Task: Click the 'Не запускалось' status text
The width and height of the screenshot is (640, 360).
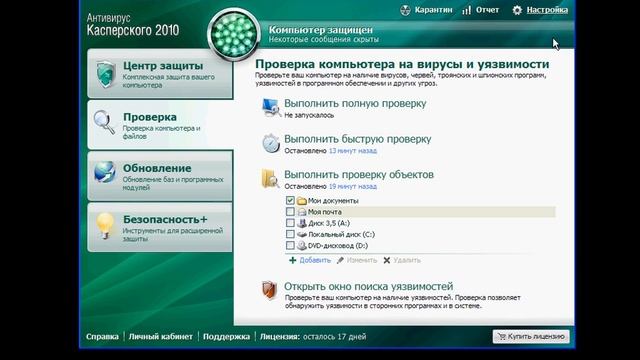Action: 309,115
